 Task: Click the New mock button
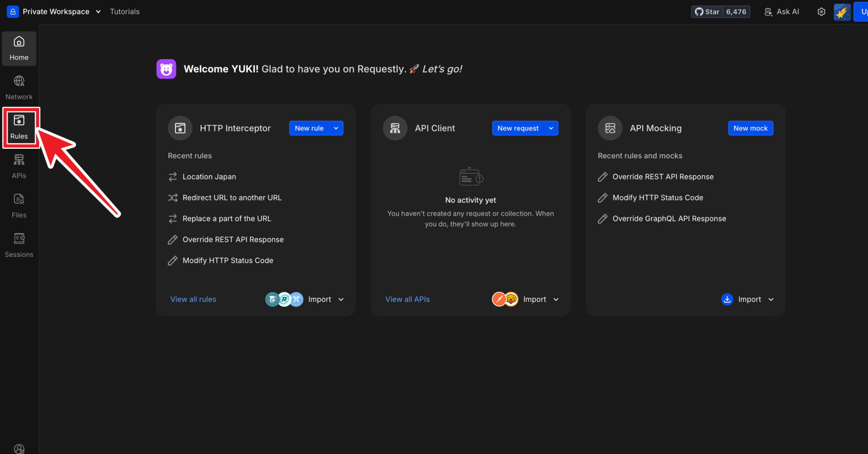(x=750, y=128)
